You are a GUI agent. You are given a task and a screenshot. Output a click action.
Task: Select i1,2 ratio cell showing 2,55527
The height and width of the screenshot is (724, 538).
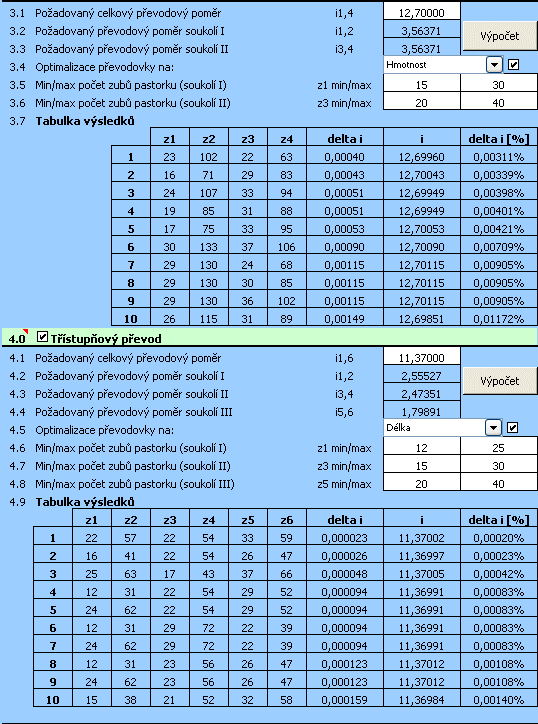tap(422, 376)
